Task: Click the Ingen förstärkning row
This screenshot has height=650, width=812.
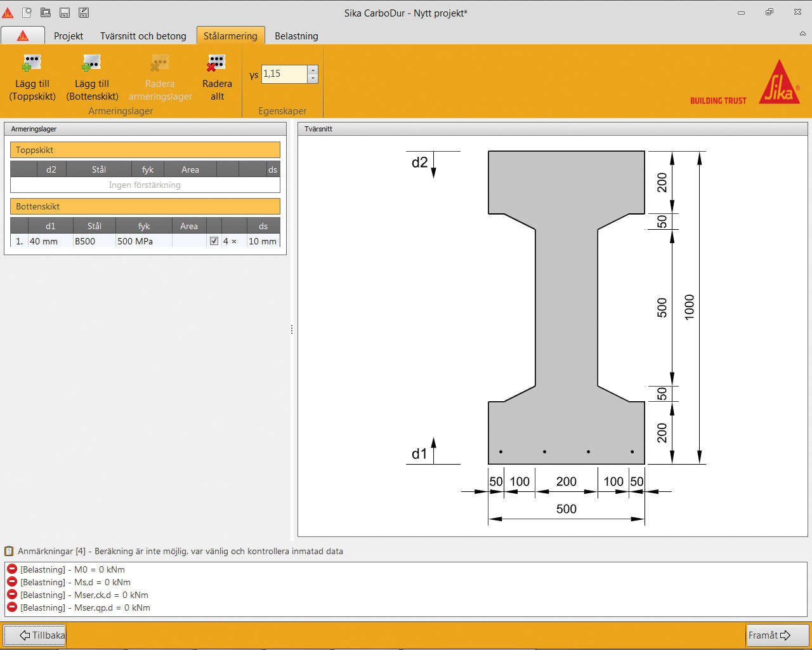Action: coord(145,185)
